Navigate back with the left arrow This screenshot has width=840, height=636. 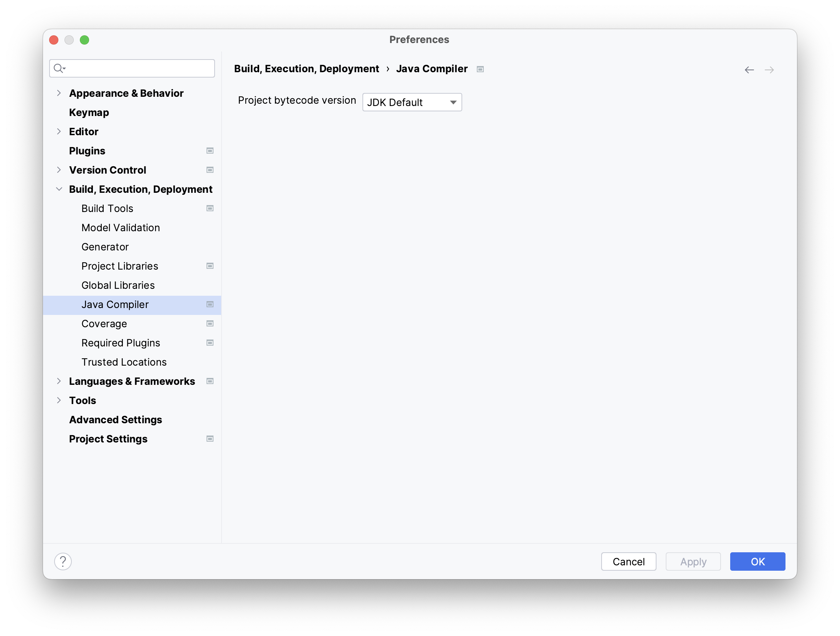(x=749, y=70)
